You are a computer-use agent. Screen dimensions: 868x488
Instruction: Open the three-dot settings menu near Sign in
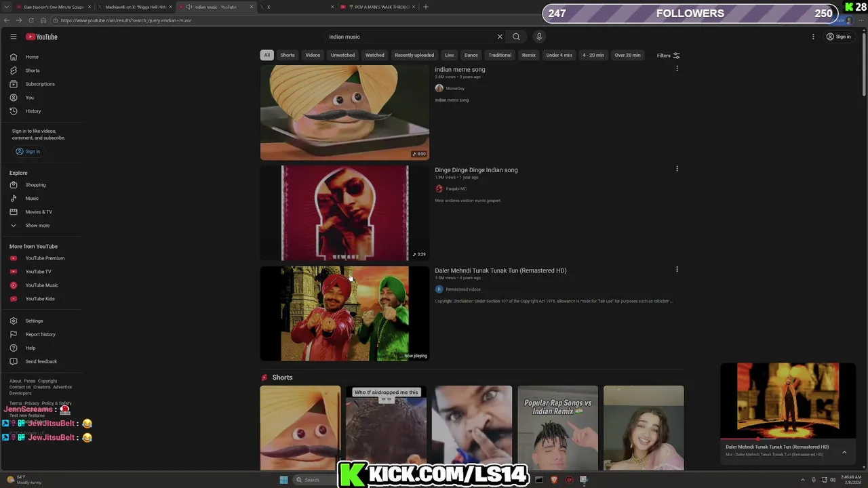(x=813, y=37)
